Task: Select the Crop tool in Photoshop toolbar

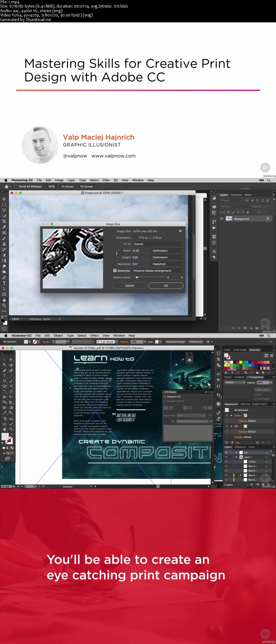Action: pyautogui.click(x=4, y=221)
